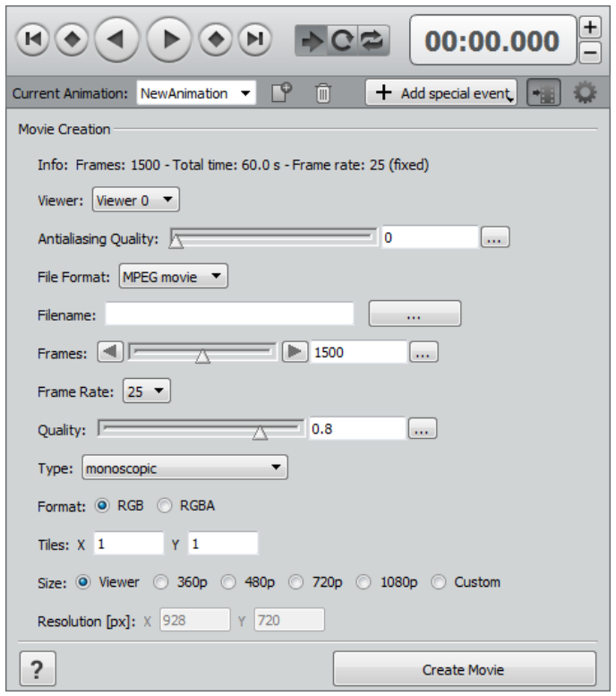Jump to the animation start

point(33,39)
